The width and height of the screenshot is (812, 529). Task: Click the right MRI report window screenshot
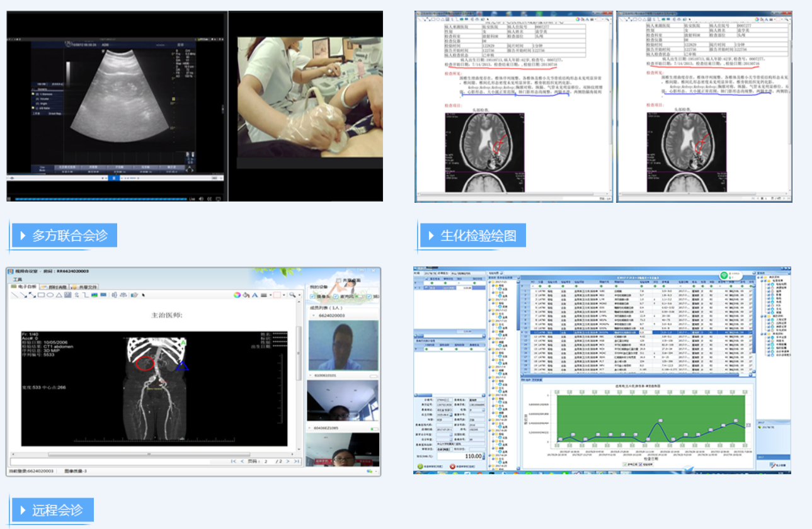[704, 107]
